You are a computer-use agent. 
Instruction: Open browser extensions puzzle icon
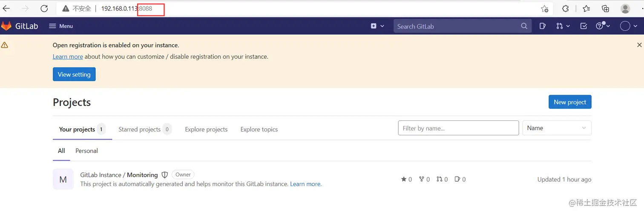[566, 9]
